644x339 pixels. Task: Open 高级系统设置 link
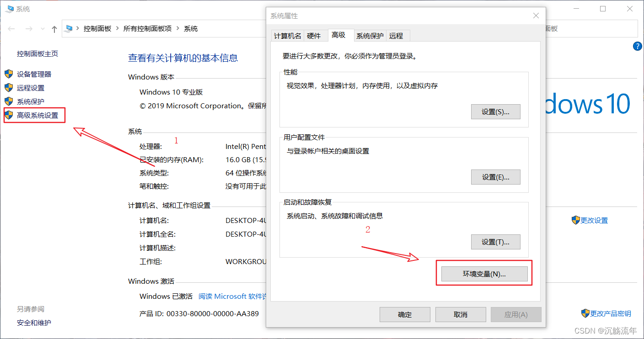[38, 115]
